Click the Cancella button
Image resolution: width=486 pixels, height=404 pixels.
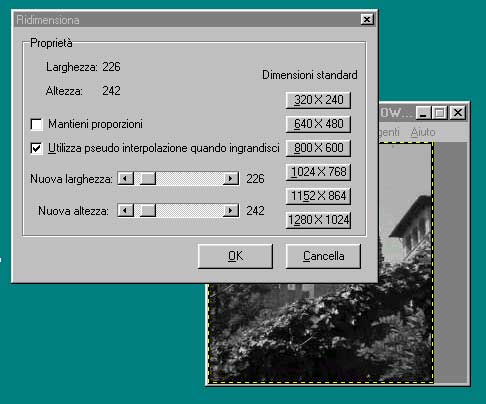coord(323,256)
